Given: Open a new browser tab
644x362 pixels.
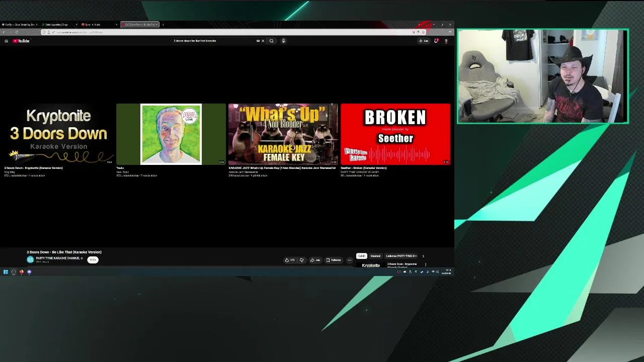Looking at the screenshot, I should [x=163, y=25].
